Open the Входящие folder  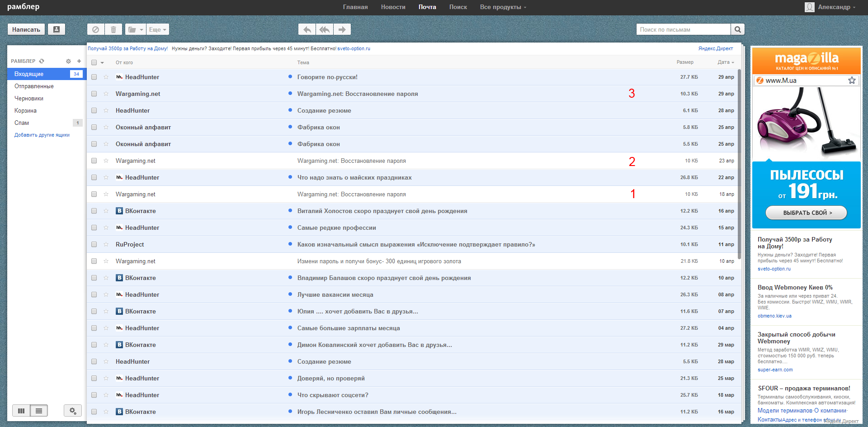coord(47,74)
